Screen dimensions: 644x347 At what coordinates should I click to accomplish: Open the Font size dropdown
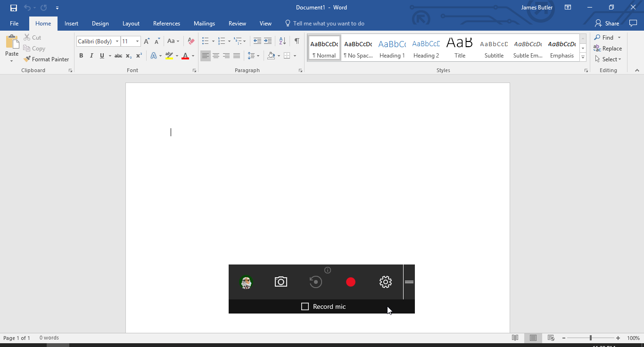137,41
